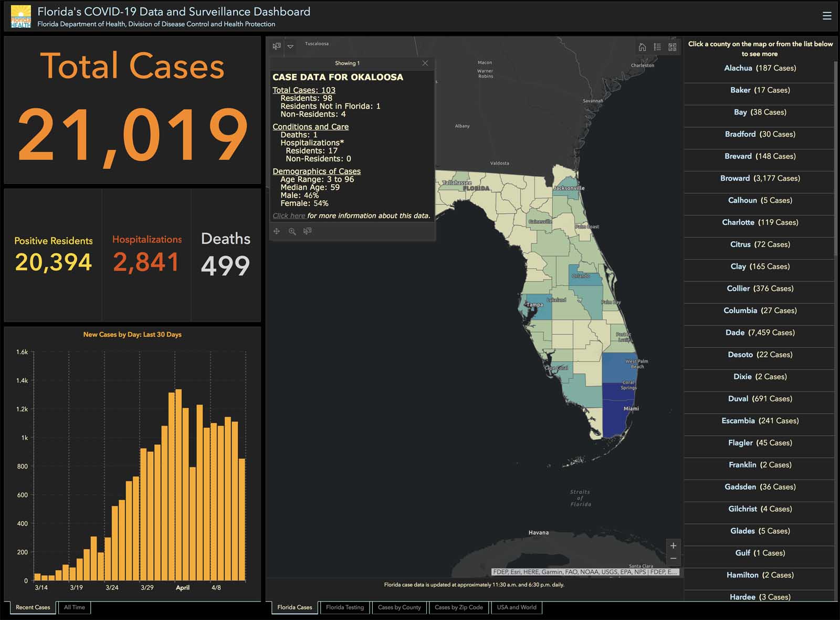Click the select-feature icon in popup footer
The height and width of the screenshot is (620, 840).
(x=308, y=231)
